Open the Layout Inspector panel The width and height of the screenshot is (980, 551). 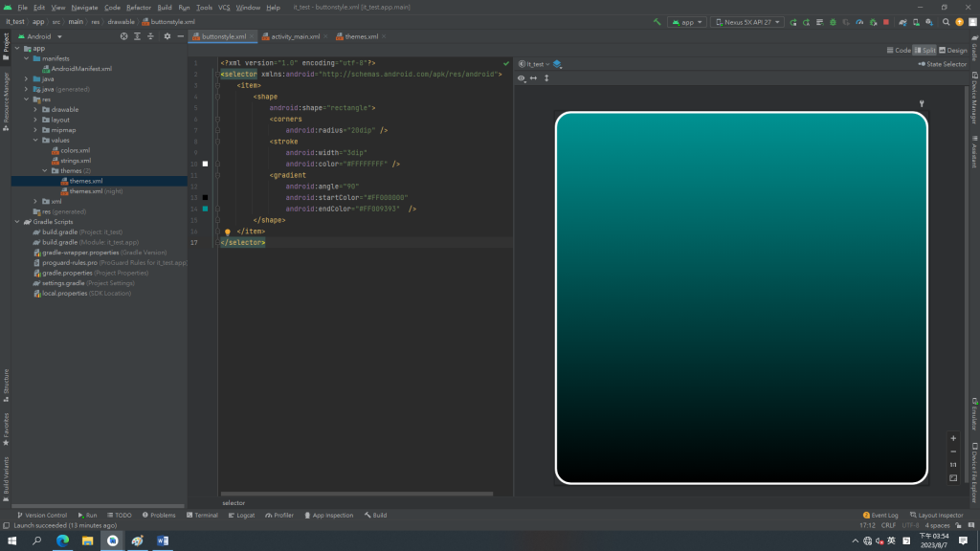pyautogui.click(x=936, y=516)
